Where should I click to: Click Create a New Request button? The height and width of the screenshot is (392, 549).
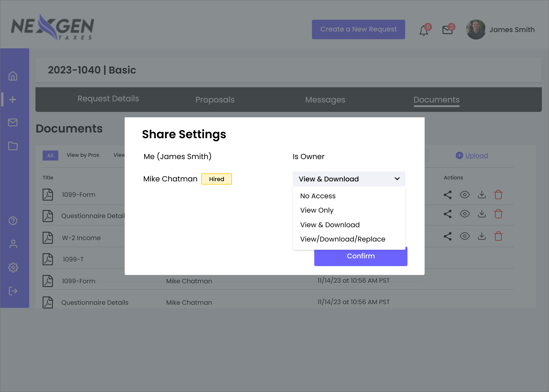click(358, 29)
